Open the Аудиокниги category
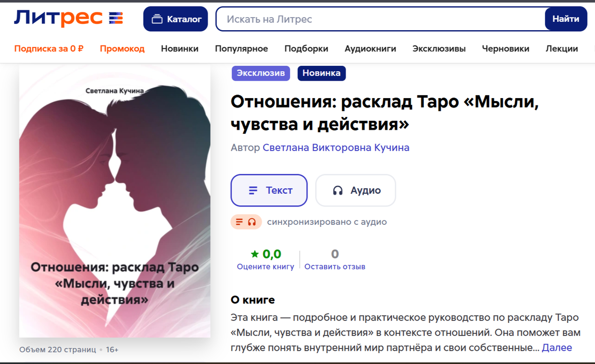595x364 pixels. tap(370, 49)
